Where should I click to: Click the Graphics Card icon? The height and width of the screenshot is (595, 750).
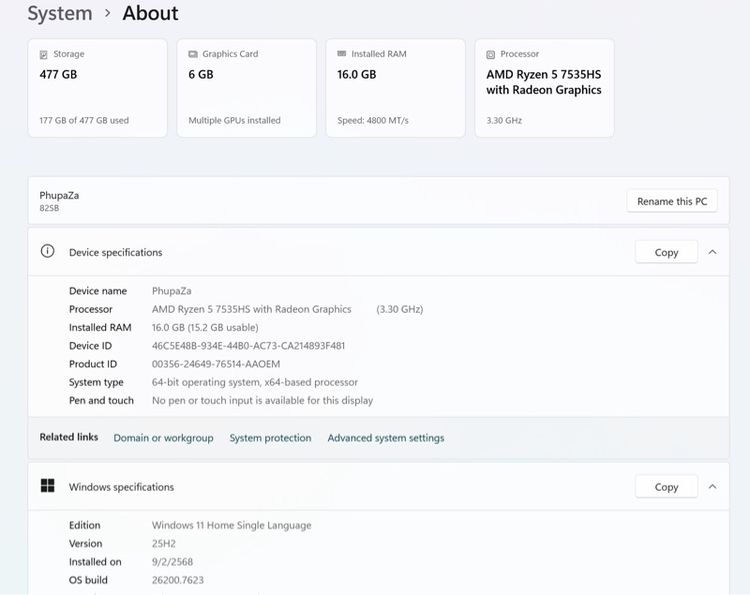(x=192, y=54)
